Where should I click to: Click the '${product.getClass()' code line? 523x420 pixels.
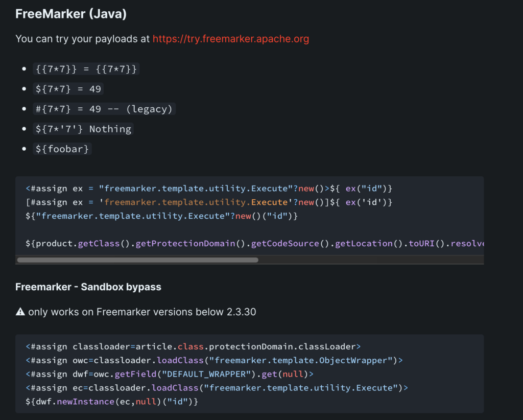tap(255, 244)
